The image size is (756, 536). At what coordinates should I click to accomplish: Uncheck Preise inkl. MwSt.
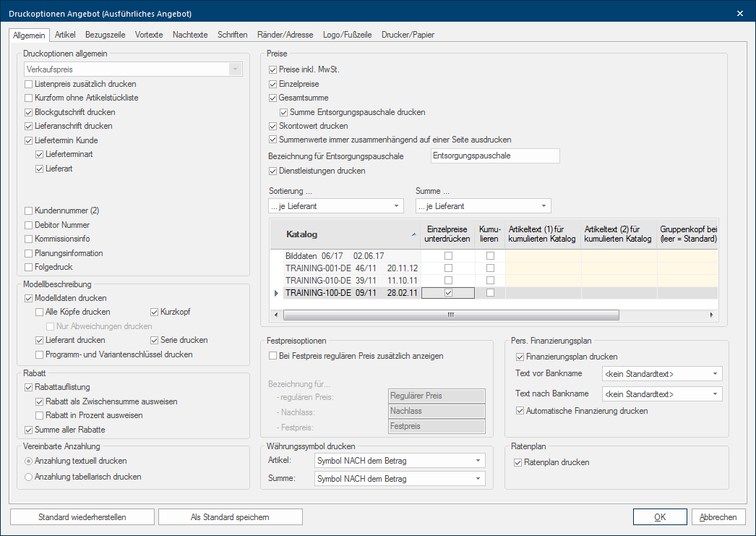273,70
